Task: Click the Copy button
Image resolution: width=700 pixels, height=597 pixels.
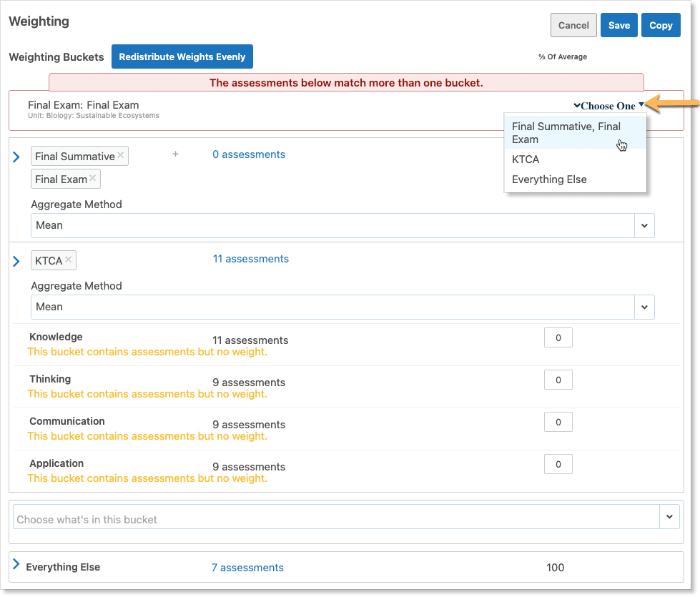Action: pyautogui.click(x=661, y=25)
